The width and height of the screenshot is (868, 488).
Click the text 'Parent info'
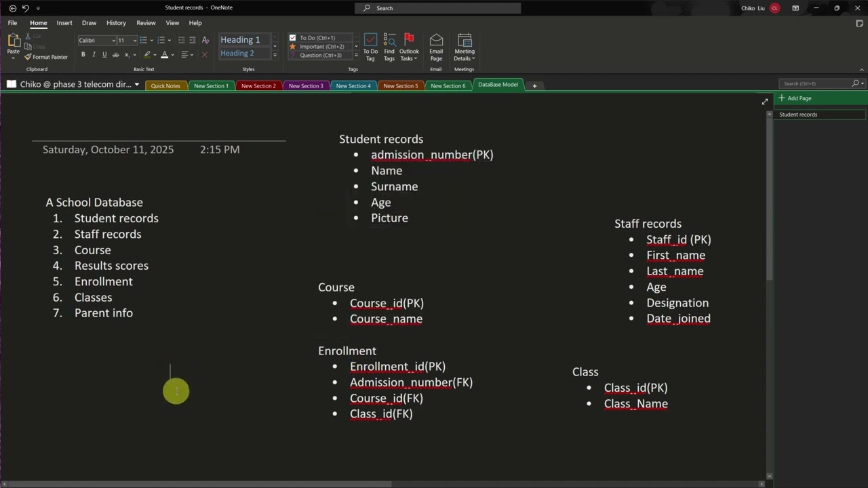pyautogui.click(x=104, y=313)
